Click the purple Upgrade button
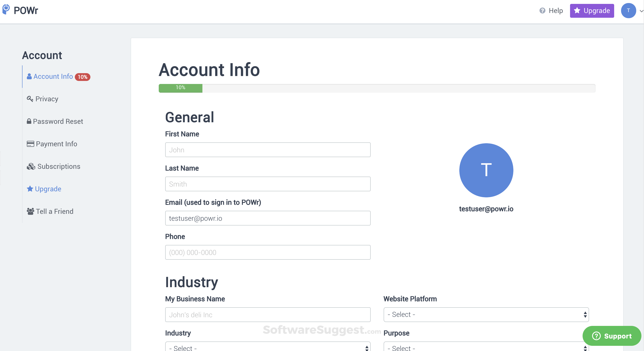The image size is (644, 351). click(x=592, y=11)
